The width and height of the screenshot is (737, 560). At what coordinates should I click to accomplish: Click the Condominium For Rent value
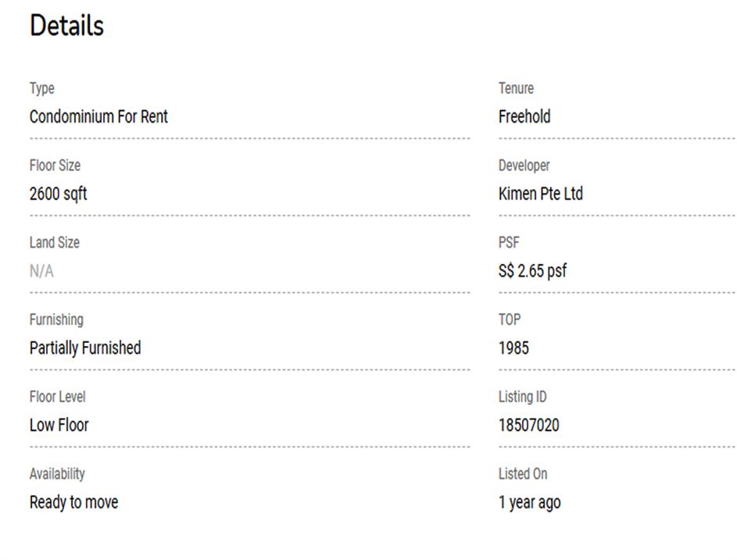[x=98, y=116]
